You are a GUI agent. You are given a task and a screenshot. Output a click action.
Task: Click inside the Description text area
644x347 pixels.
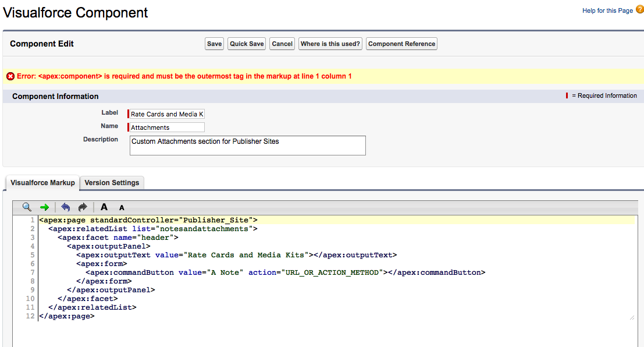[247, 146]
